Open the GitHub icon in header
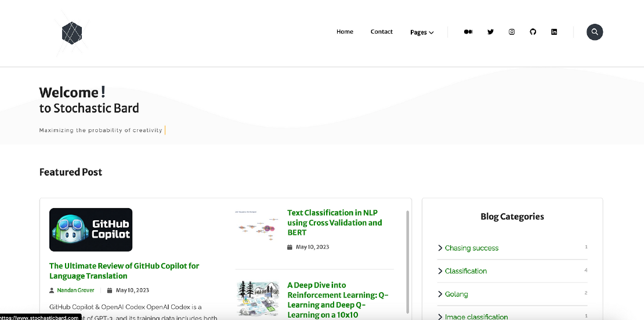This screenshot has width=644, height=320. (x=533, y=31)
